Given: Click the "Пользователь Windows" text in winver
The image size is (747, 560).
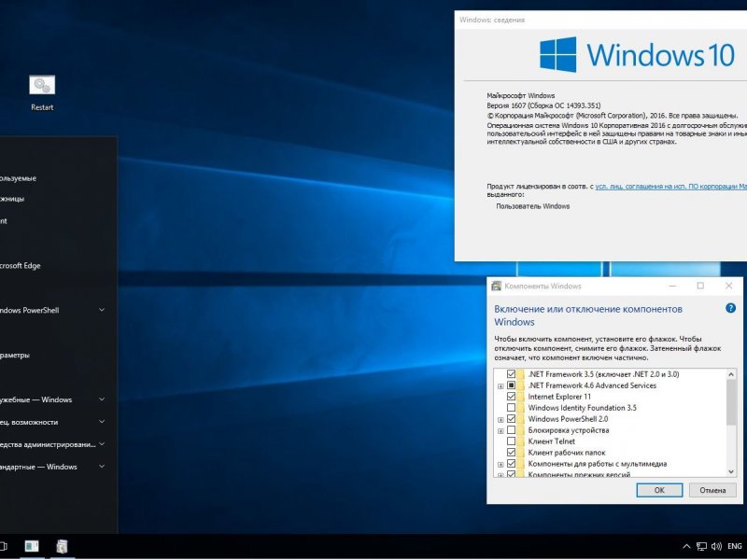Looking at the screenshot, I should point(532,206).
